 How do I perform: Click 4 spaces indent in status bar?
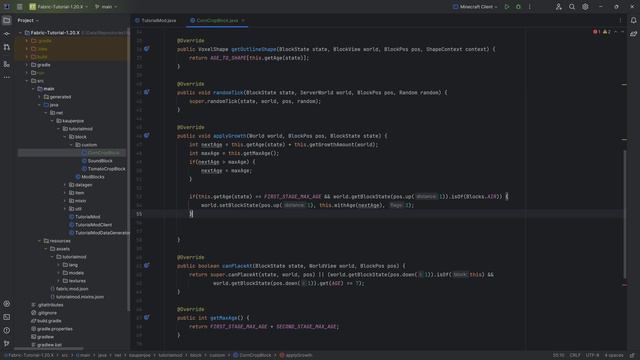(x=614, y=356)
